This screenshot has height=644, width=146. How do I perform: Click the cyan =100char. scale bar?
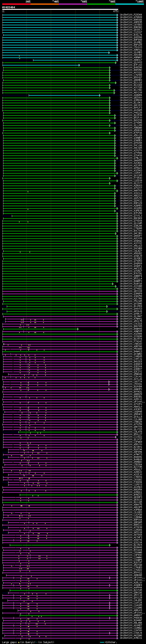pos(102,642)
